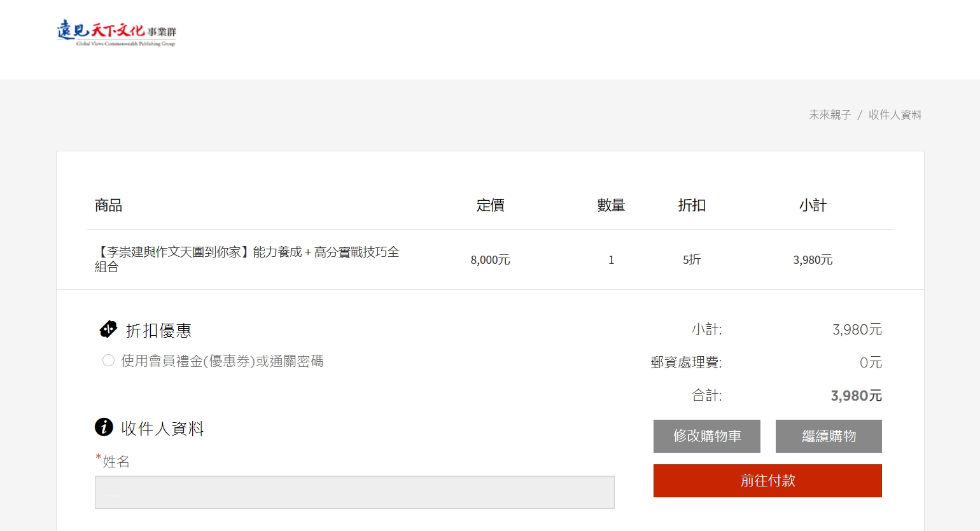Click the discount coupon tag icon

[x=108, y=329]
